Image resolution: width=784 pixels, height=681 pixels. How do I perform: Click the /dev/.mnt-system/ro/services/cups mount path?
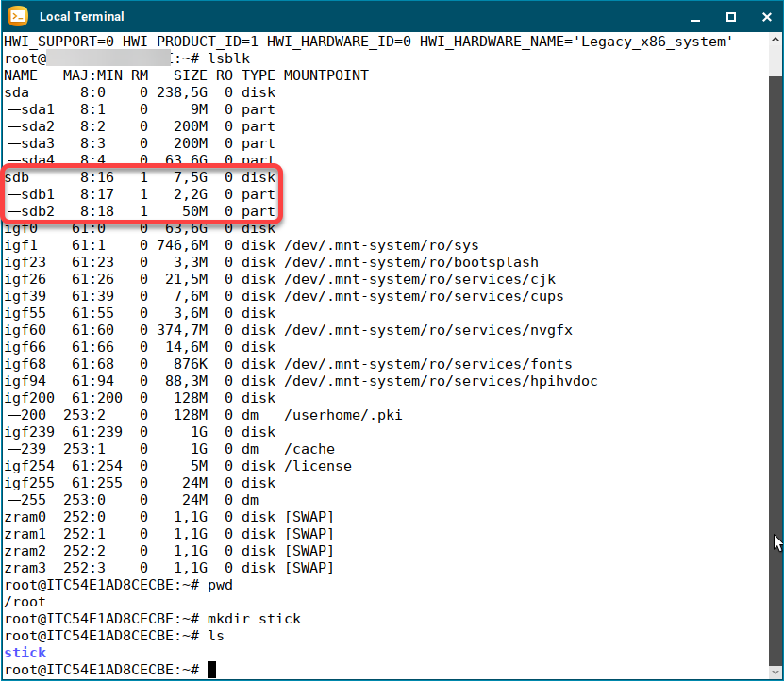coord(424,296)
